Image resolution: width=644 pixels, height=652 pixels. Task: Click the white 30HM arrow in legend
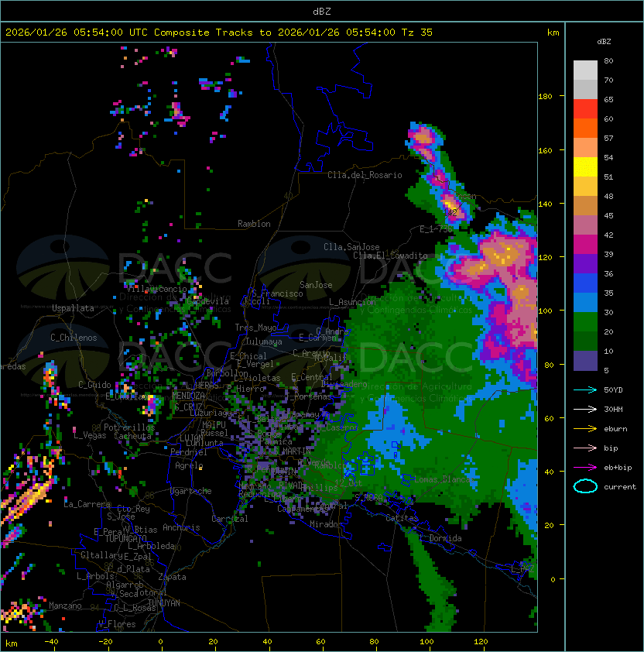point(585,409)
